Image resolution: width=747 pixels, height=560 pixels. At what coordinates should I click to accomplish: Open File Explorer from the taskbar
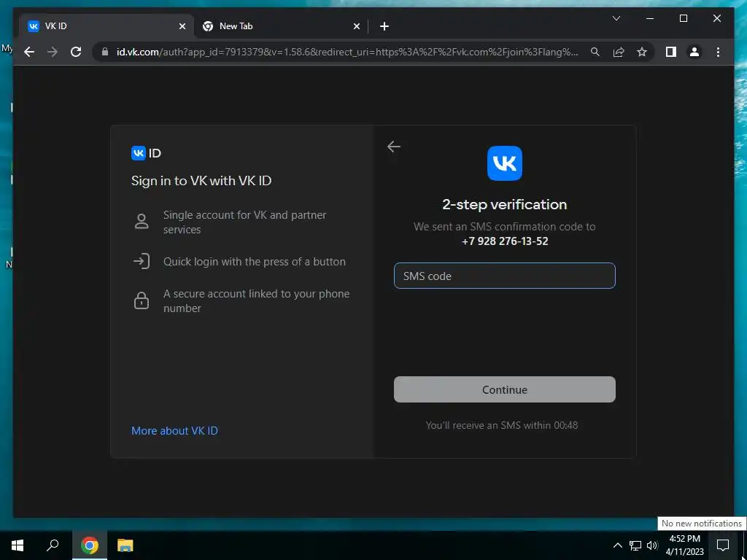pyautogui.click(x=125, y=545)
